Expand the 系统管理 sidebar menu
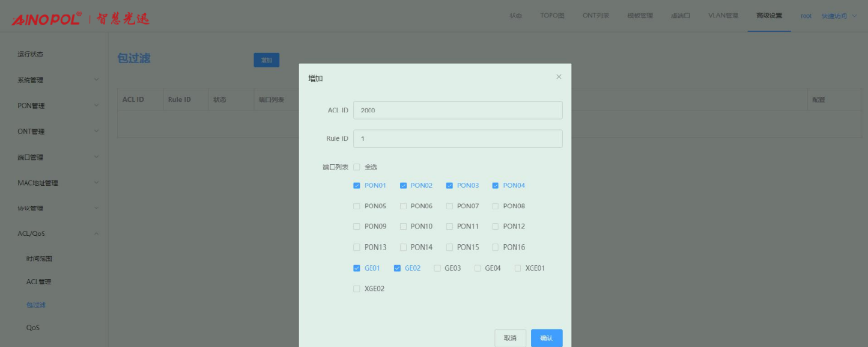Viewport: 868px width, 347px height. (57, 80)
